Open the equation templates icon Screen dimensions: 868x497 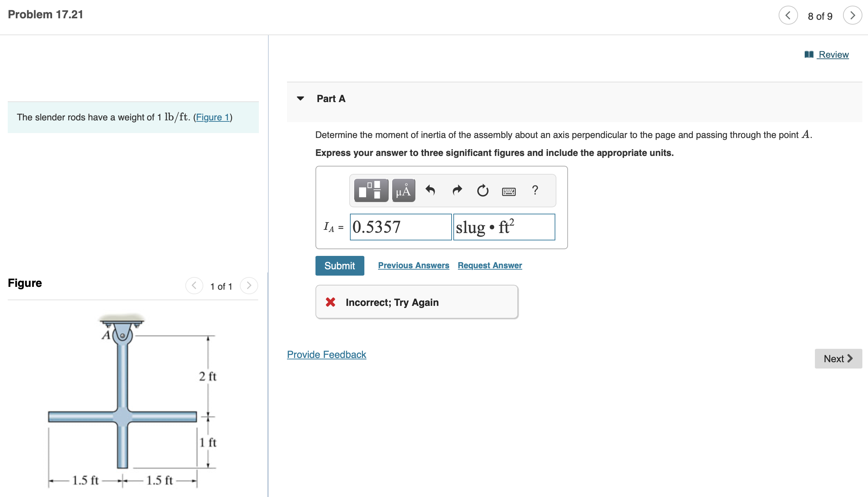point(370,190)
